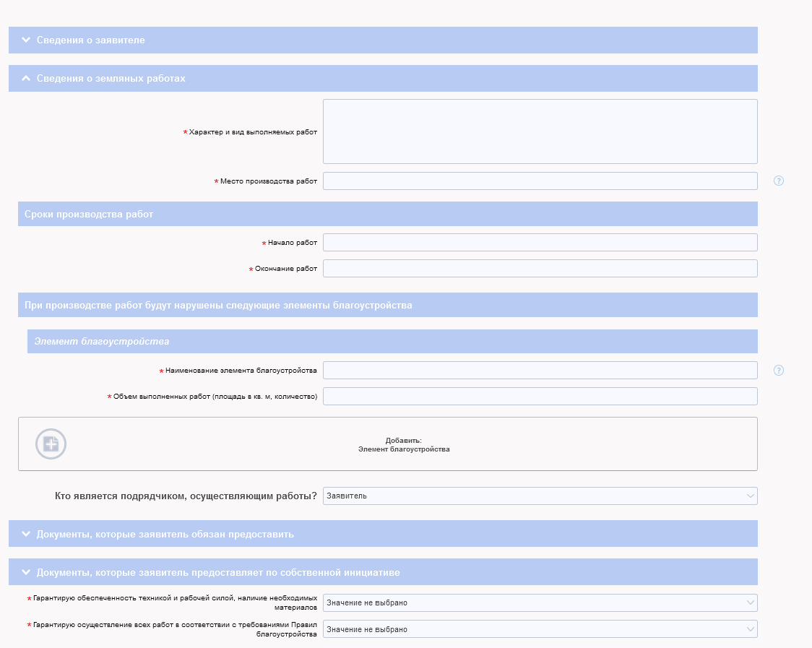Click the Характер и вид выполняемых работ textarea

tap(540, 131)
